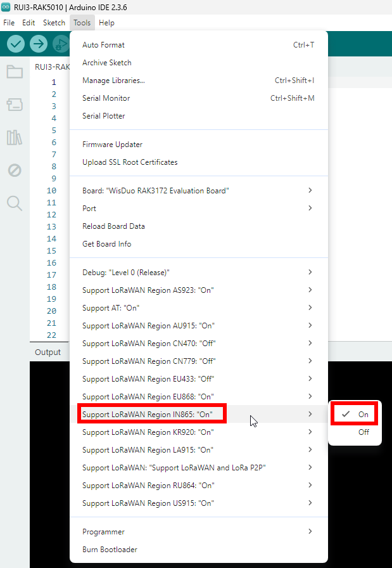The height and width of the screenshot is (568, 392).
Task: Open the Boards Manager sidebar icon
Action: coord(15,105)
